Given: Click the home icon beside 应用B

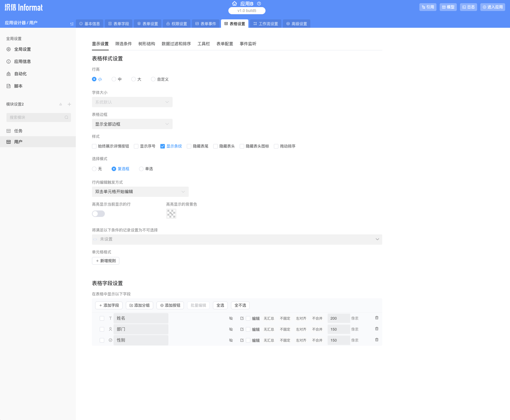Looking at the screenshot, I should pos(235,4).
